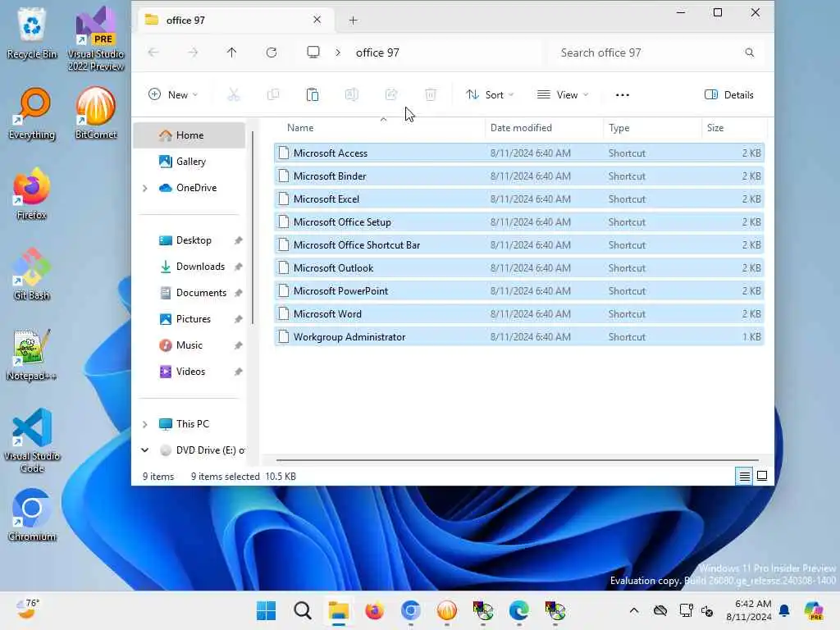The height and width of the screenshot is (630, 840).
Task: Open the Windows Start menu
Action: (267, 610)
